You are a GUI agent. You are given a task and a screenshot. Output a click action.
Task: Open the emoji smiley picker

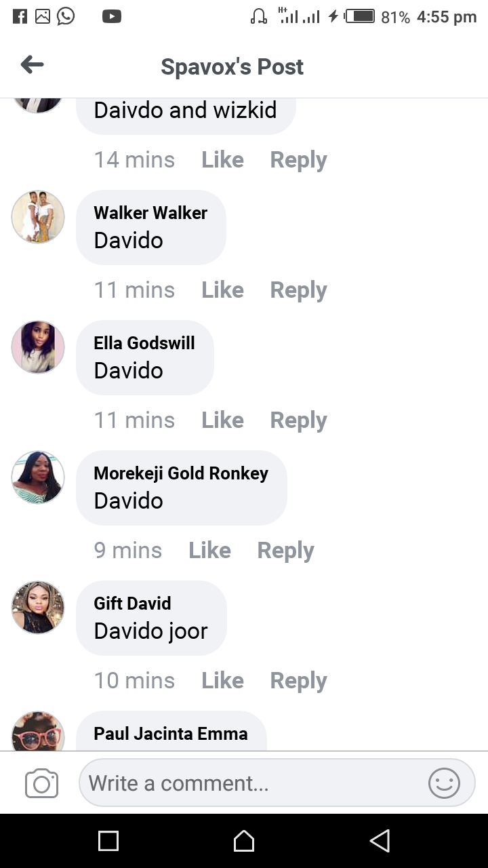[444, 783]
